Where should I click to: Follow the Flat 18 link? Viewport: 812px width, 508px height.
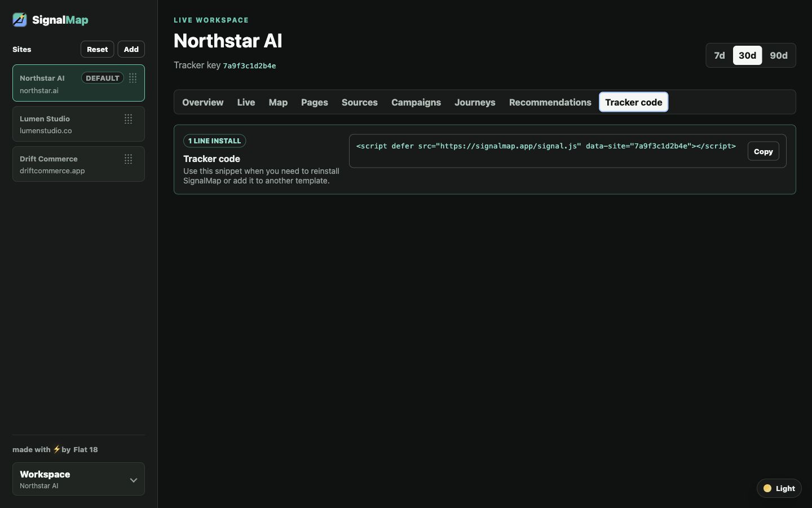tap(85, 449)
